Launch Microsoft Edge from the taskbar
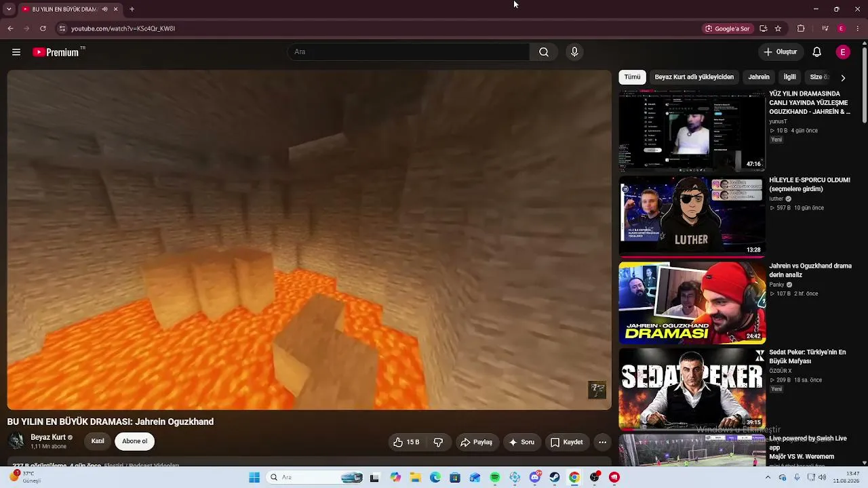The image size is (868, 488). click(435, 477)
